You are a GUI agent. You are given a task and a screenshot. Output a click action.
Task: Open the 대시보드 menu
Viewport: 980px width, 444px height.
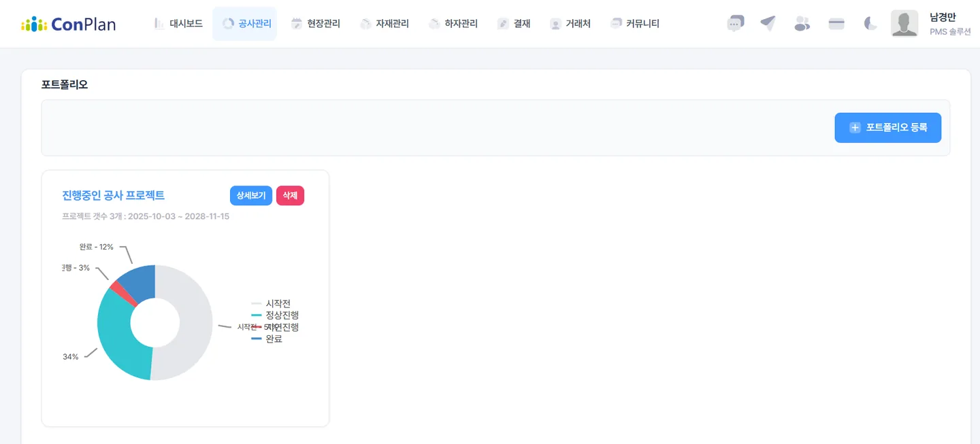coord(178,24)
